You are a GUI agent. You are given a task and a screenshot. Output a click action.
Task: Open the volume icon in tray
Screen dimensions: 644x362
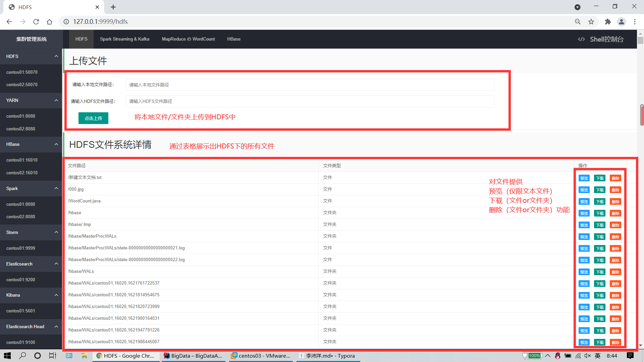pos(587,356)
